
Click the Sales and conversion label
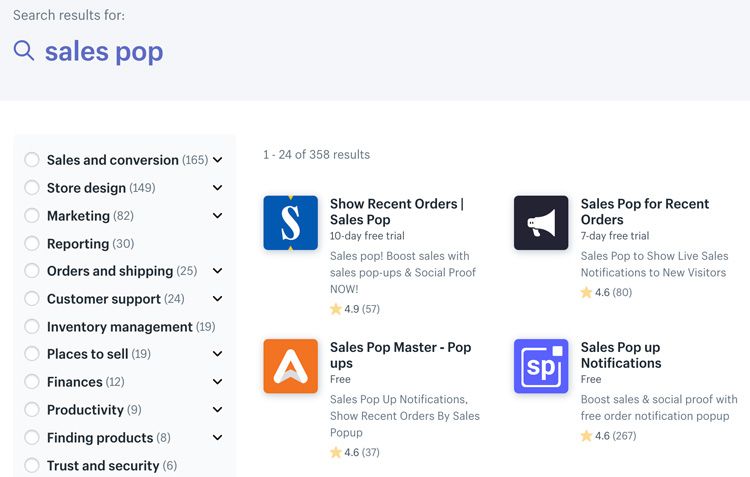[x=112, y=160]
